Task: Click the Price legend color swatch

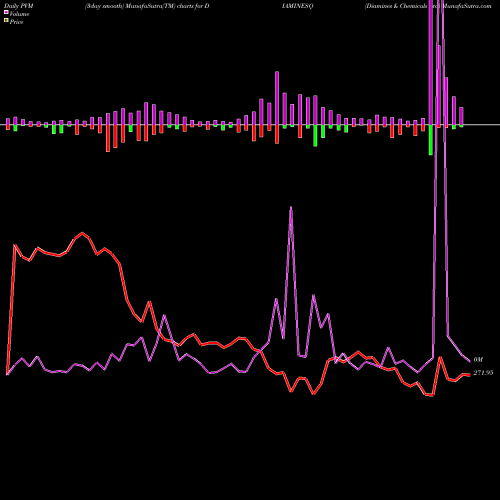Action: pos(6,21)
